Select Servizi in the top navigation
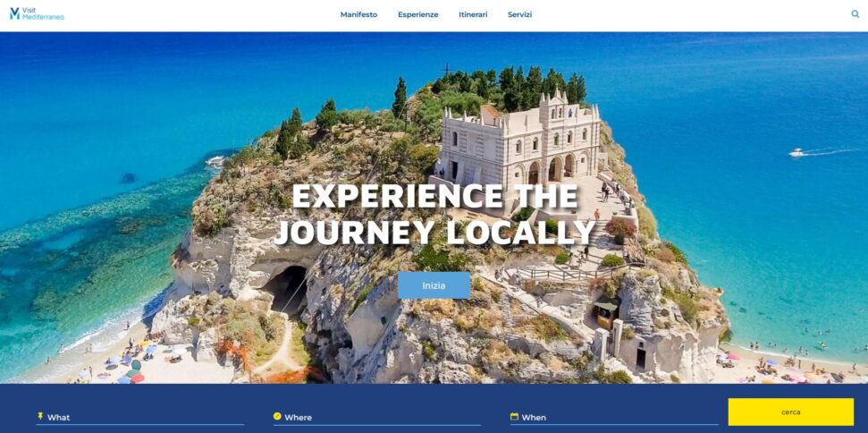 pyautogui.click(x=519, y=15)
